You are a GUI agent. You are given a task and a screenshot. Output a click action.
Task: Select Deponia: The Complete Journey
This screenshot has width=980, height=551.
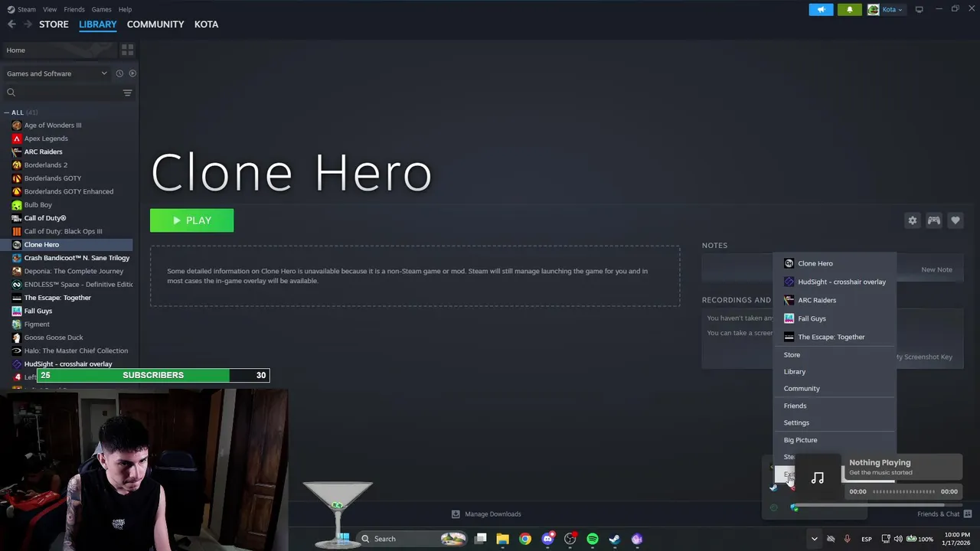(73, 271)
